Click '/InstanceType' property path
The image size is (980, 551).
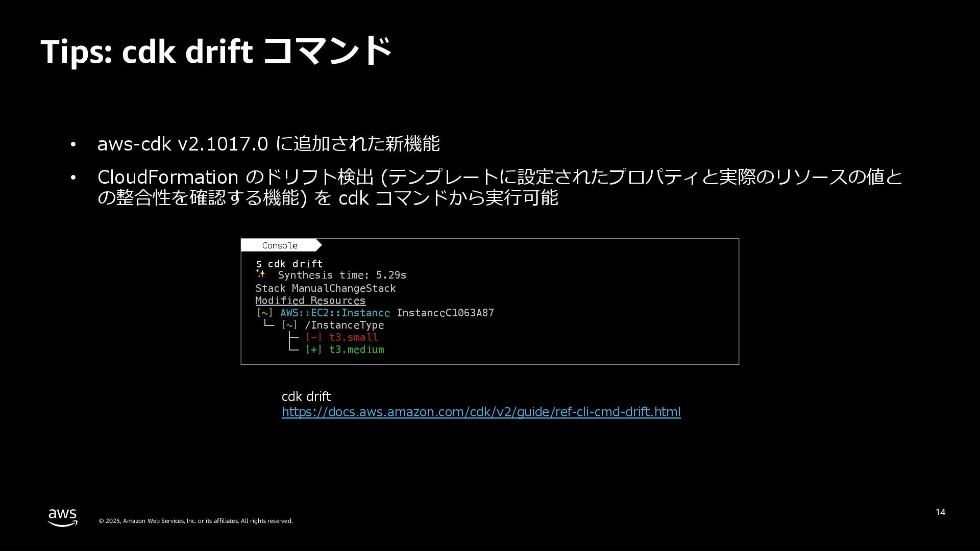pyautogui.click(x=344, y=325)
